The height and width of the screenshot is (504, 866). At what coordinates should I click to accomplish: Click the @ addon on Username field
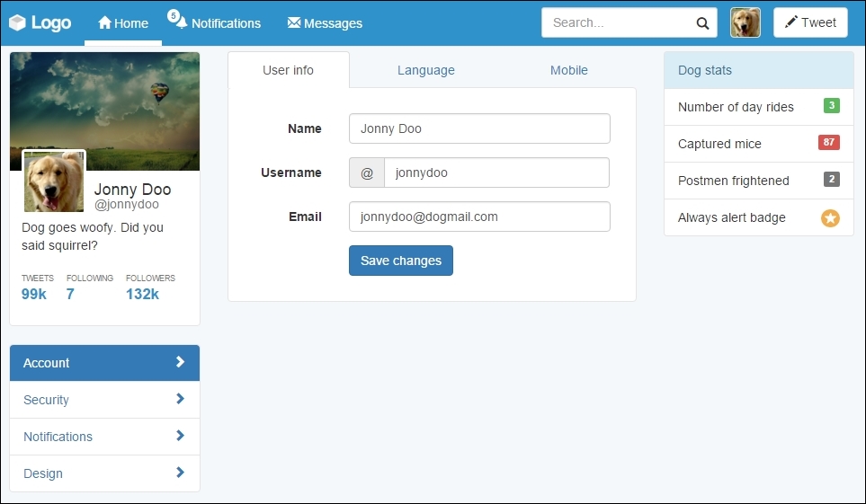pos(367,172)
